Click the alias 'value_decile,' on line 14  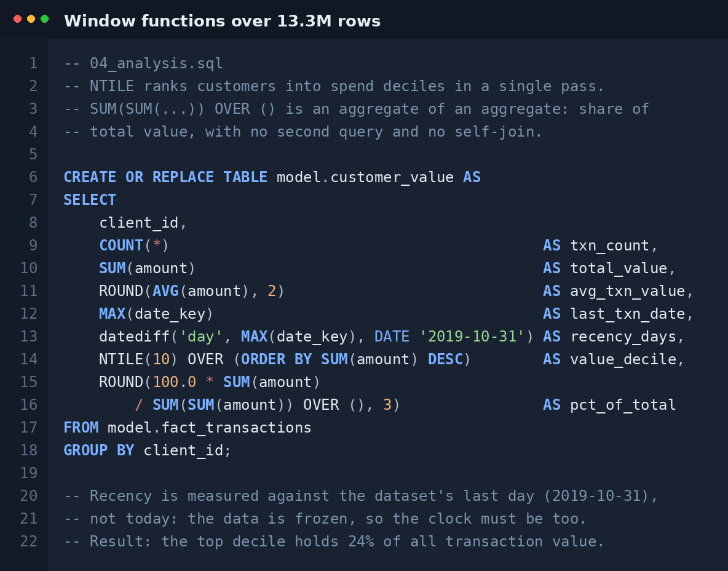click(627, 359)
